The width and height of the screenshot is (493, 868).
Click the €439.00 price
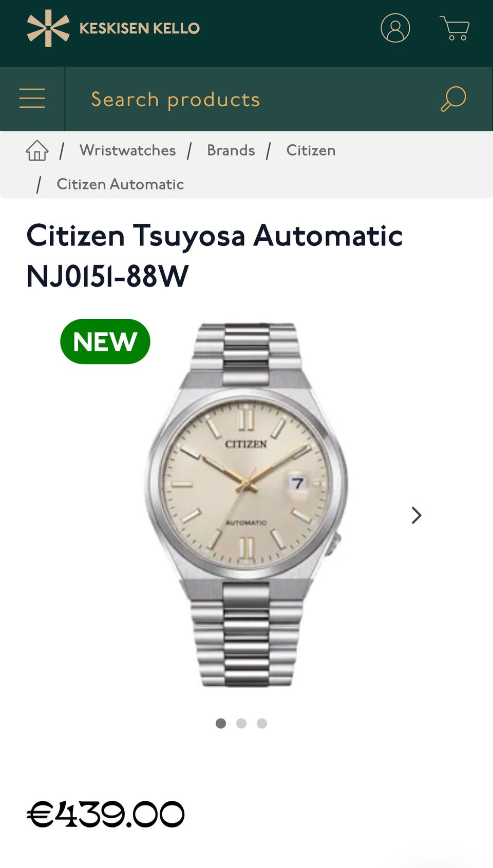[x=105, y=815]
